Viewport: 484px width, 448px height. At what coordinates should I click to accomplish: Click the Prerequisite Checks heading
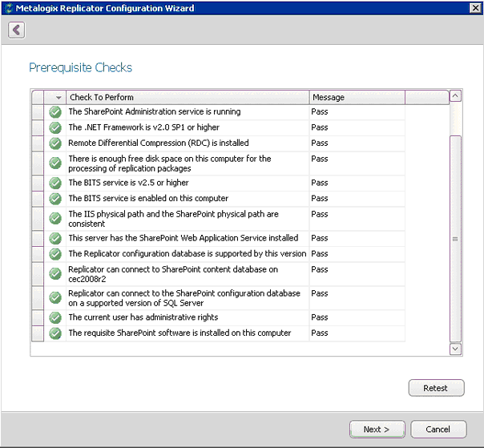point(81,67)
